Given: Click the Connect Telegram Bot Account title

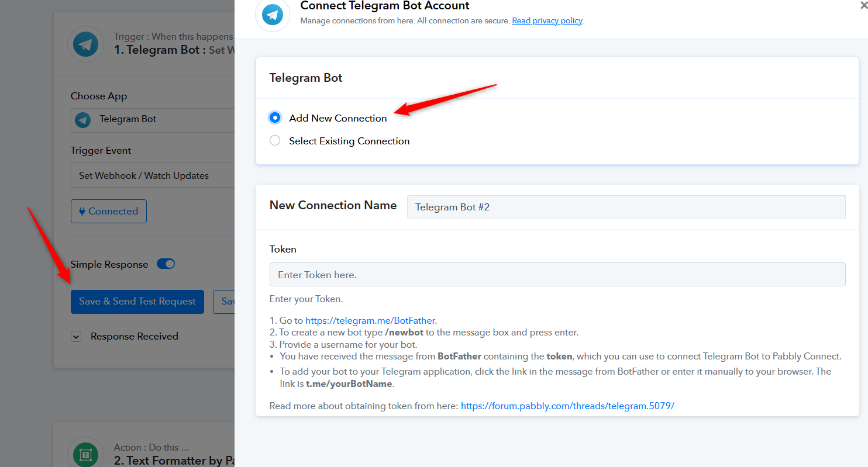Looking at the screenshot, I should tap(385, 6).
